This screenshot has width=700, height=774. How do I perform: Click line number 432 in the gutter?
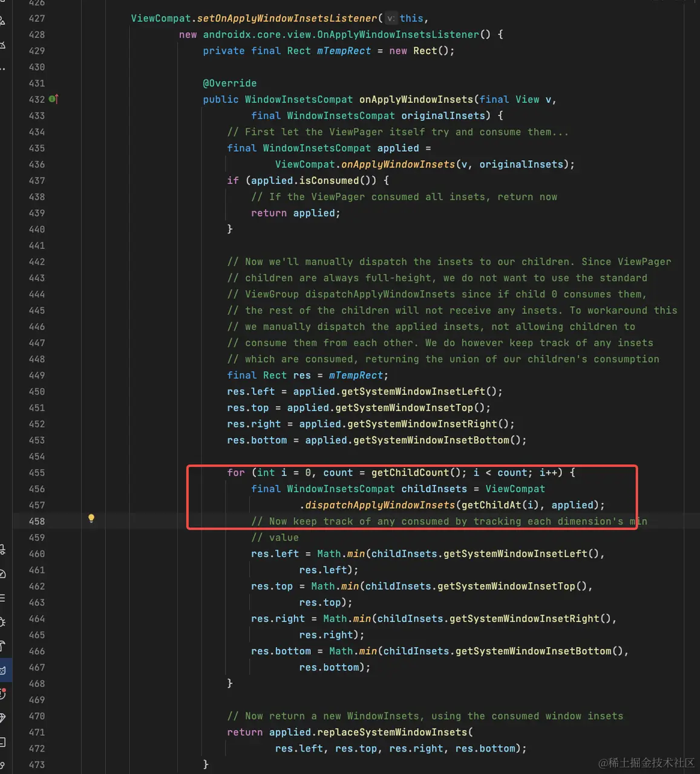37,99
